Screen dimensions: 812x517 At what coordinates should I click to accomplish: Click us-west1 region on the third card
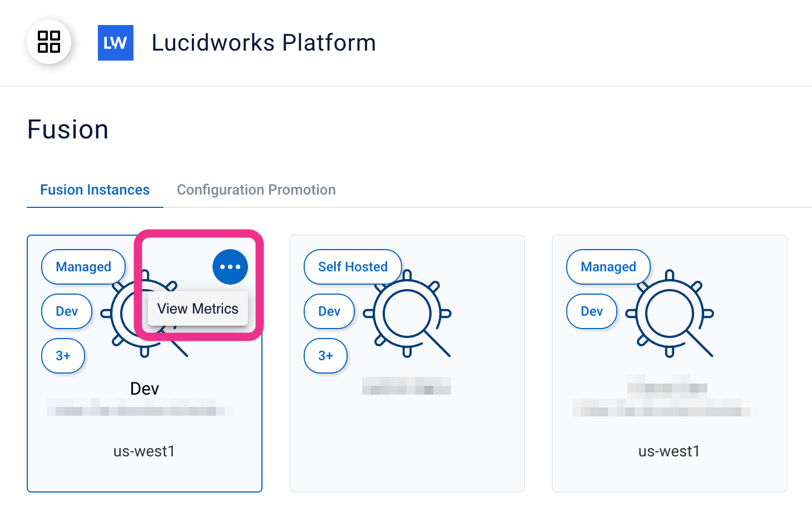click(x=670, y=451)
